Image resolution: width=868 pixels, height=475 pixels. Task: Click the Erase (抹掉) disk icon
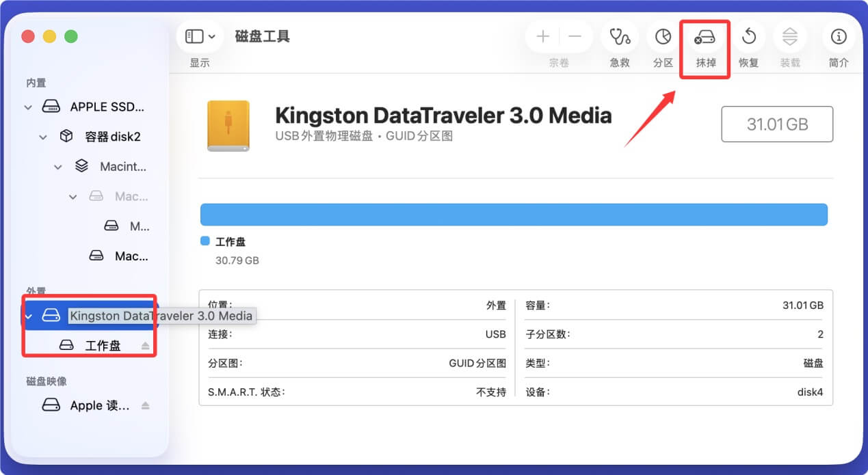(705, 37)
